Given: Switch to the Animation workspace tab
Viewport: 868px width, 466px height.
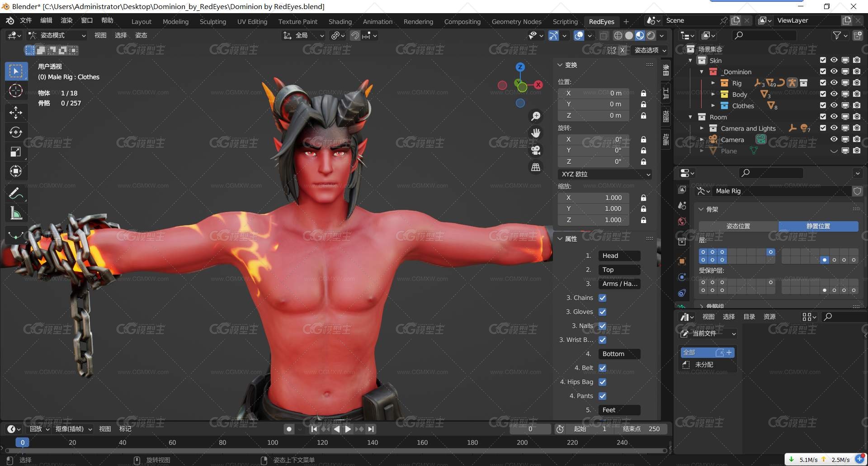Looking at the screenshot, I should [x=377, y=22].
